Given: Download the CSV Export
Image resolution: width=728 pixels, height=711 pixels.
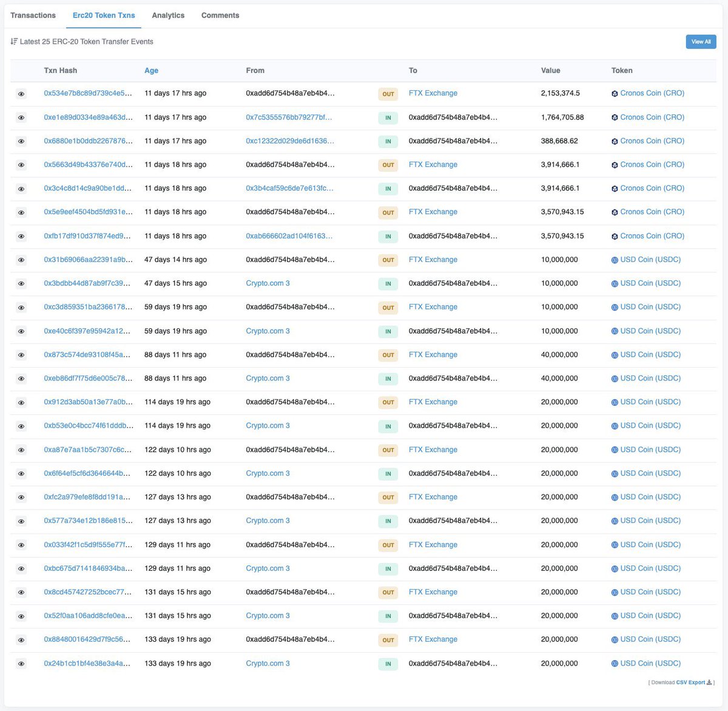Looking at the screenshot, I should (x=693, y=682).
